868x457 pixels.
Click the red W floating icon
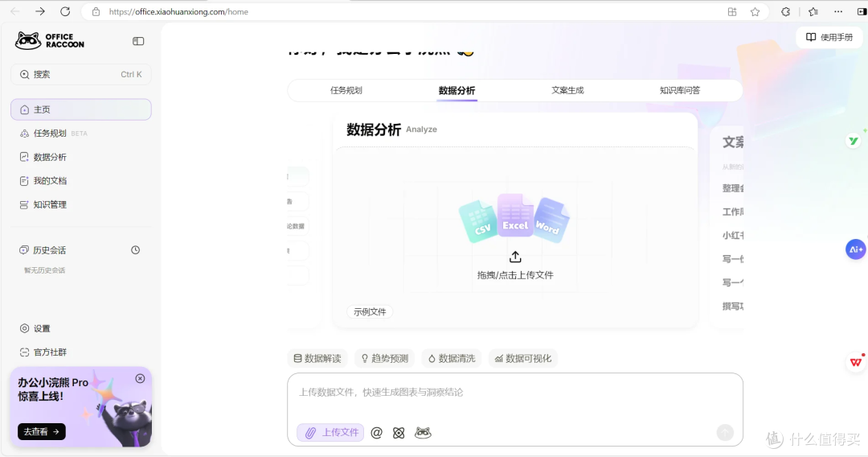pyautogui.click(x=856, y=362)
